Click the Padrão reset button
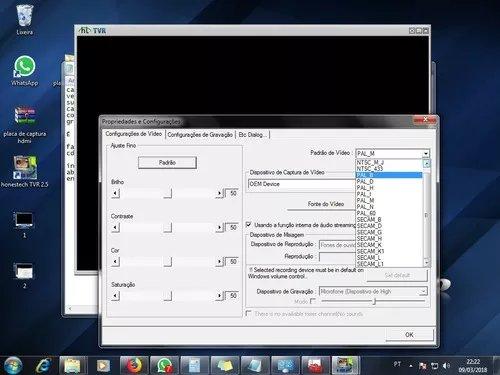The image size is (500, 375). click(x=167, y=163)
